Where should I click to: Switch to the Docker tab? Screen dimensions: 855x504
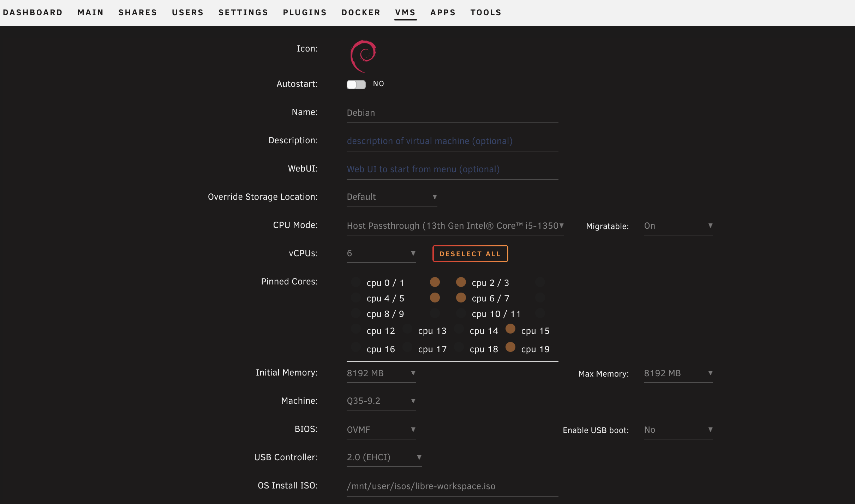point(361,12)
